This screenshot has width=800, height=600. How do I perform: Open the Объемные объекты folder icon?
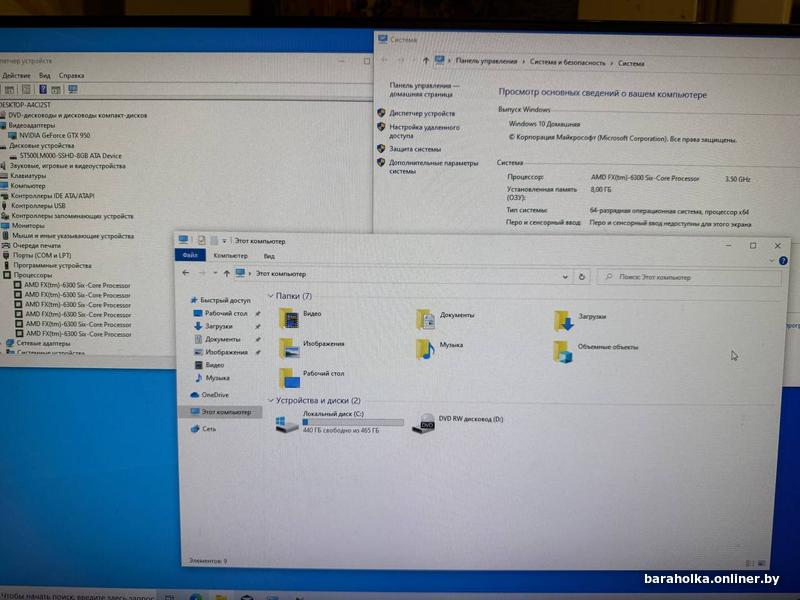click(x=563, y=352)
